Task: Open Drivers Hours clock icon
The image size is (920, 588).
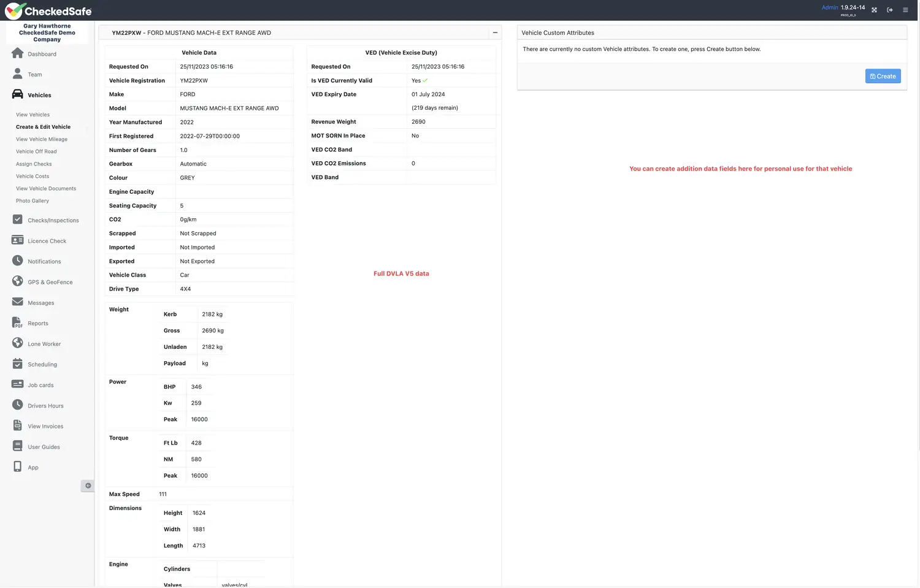Action: point(18,405)
